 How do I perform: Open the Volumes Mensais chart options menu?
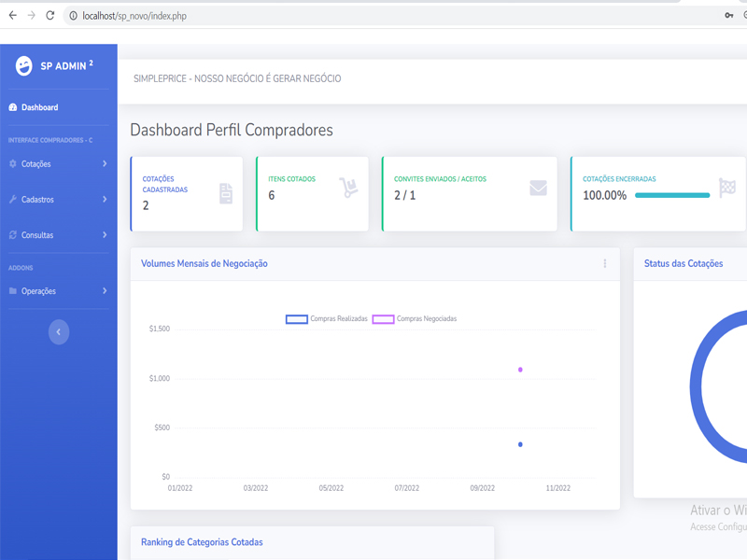click(x=605, y=263)
